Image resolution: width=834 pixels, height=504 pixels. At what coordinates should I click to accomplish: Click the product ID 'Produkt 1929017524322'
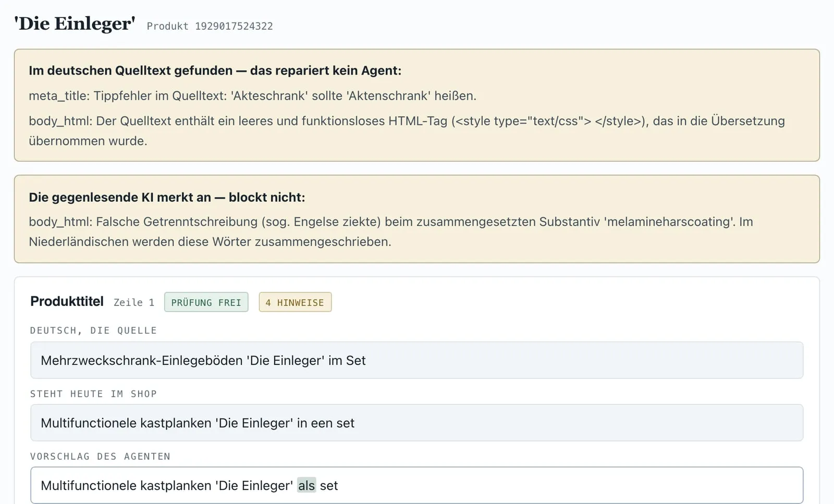[x=210, y=26]
